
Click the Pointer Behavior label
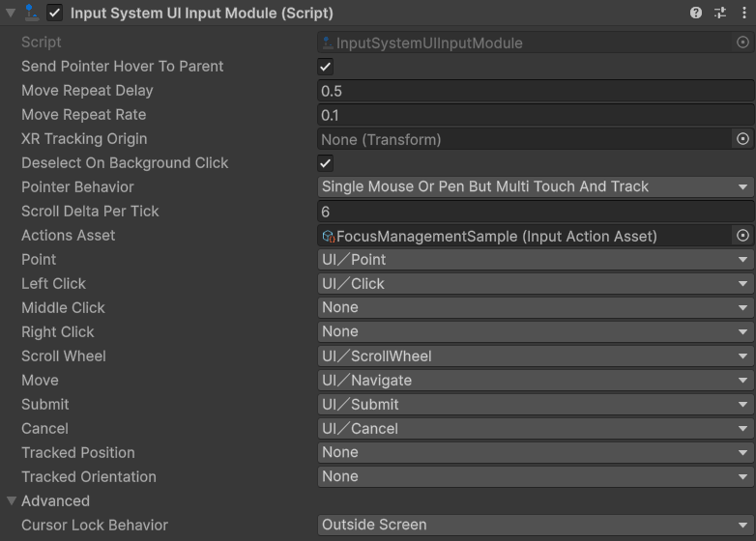point(77,186)
